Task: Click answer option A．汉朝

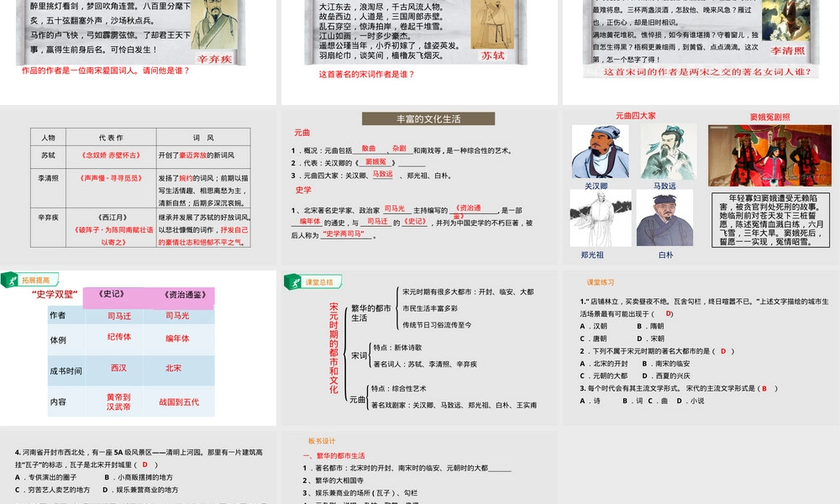Action: 593,326
